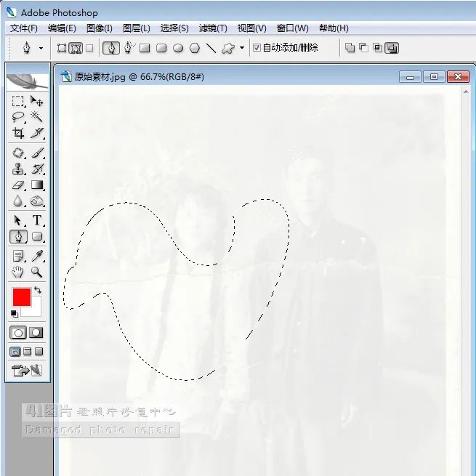Viewport: 476px width, 476px height.
Task: Set Add to path area mode
Action: pyautogui.click(x=350, y=48)
